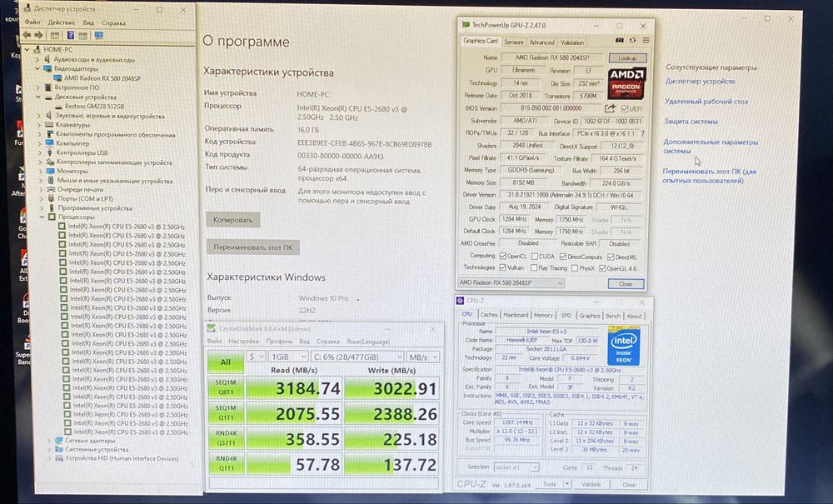
Task: Click the Порты (COM и LPT) category icon
Action: pyautogui.click(x=52, y=198)
